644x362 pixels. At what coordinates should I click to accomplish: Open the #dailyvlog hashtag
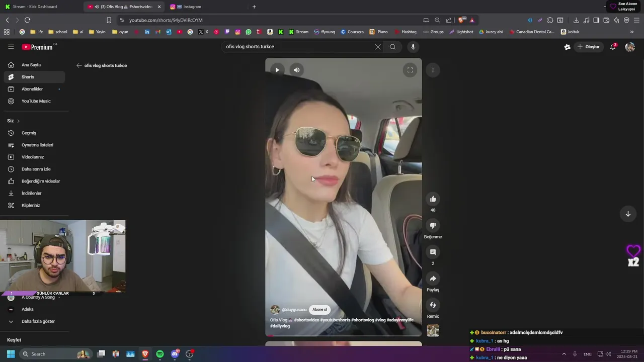[x=280, y=326]
